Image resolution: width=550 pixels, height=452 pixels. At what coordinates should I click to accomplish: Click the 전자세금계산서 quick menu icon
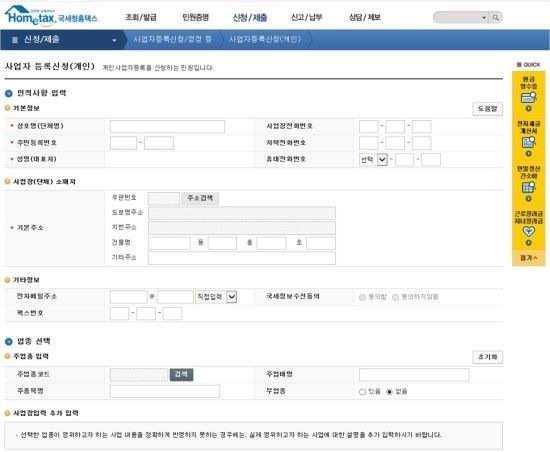[x=529, y=142]
